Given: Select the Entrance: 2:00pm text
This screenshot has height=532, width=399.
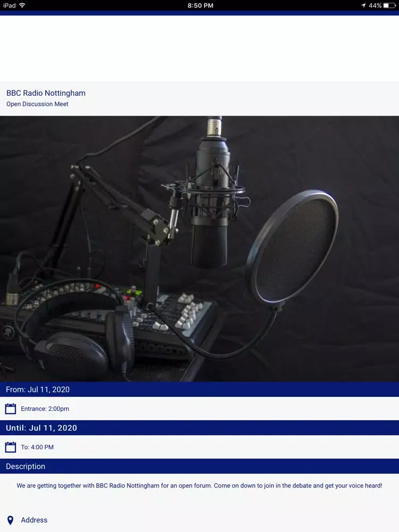Looking at the screenshot, I should tap(45, 409).
